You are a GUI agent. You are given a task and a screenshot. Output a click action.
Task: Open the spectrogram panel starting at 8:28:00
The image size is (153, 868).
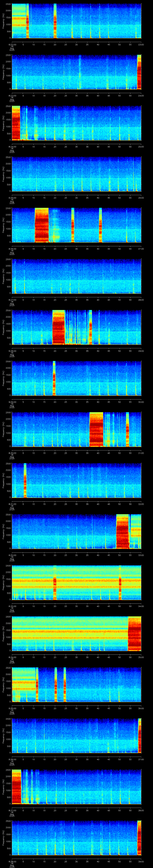click(76, 327)
